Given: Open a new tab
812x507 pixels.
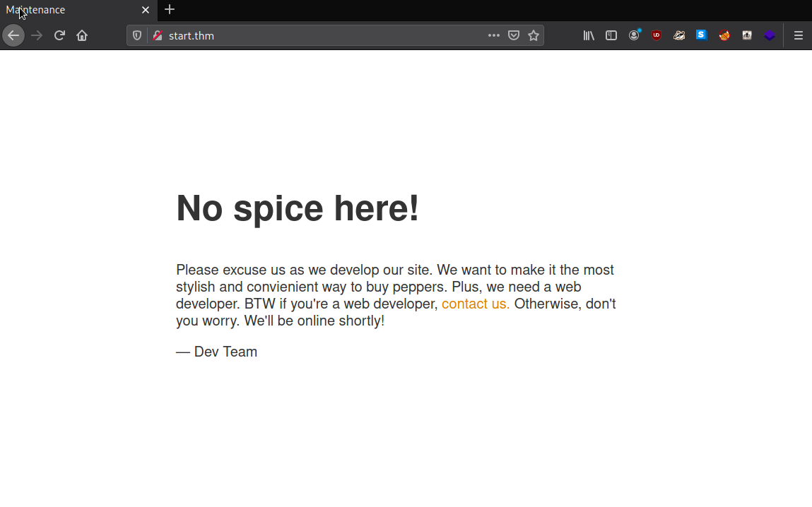Looking at the screenshot, I should [x=170, y=9].
